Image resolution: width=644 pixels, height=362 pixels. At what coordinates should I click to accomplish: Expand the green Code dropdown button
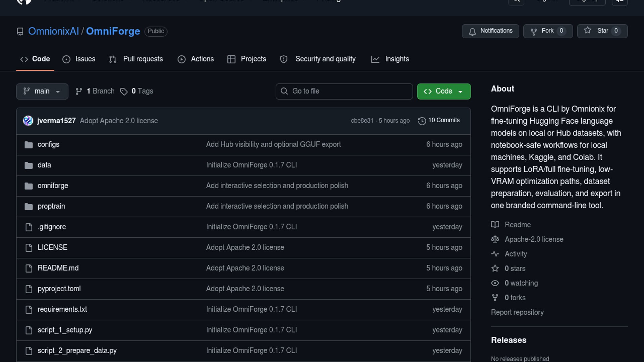coord(443,91)
